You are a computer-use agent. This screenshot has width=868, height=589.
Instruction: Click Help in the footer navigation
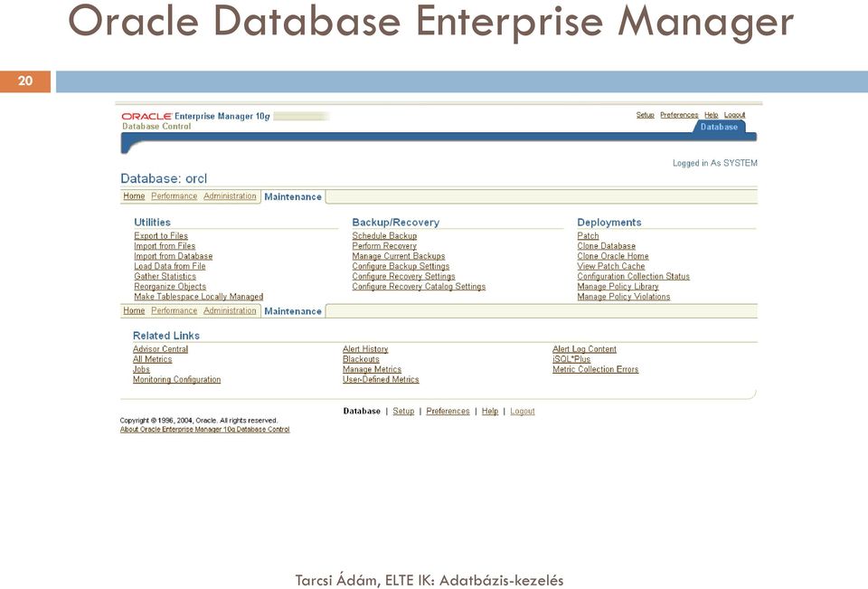click(490, 411)
